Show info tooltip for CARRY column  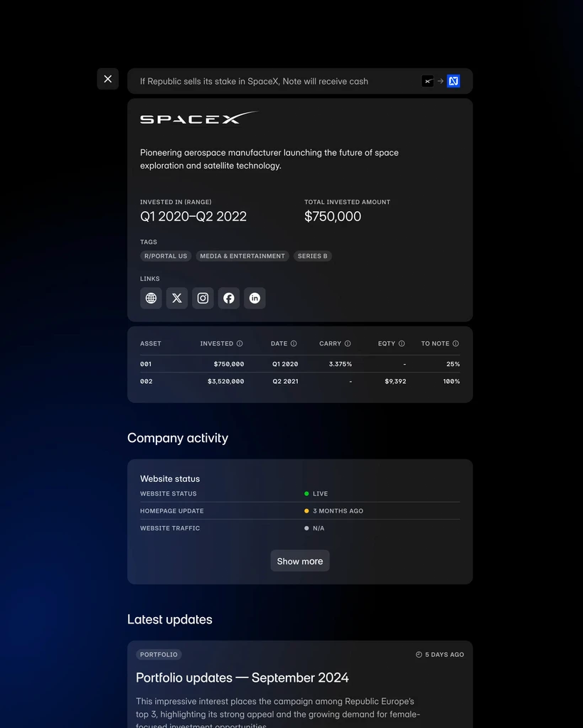(348, 343)
